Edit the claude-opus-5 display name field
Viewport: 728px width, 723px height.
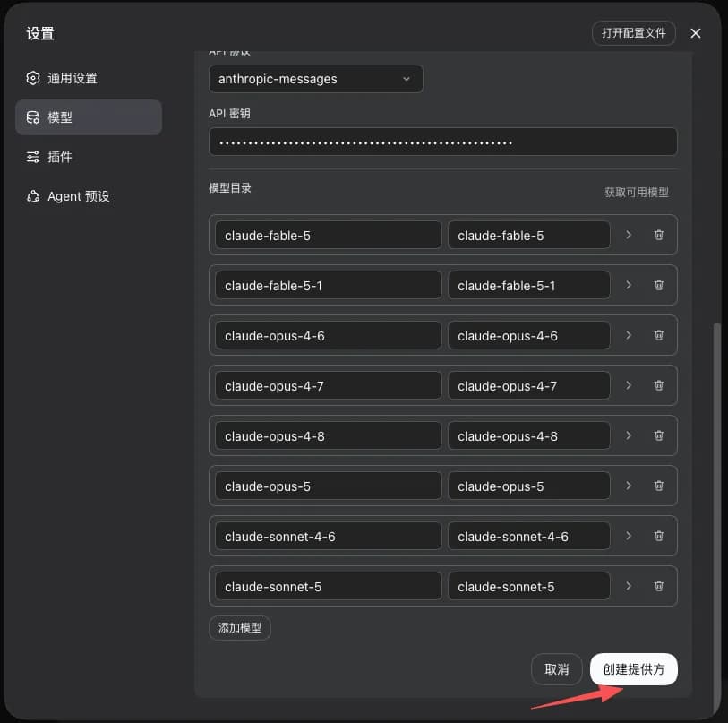pyautogui.click(x=529, y=486)
